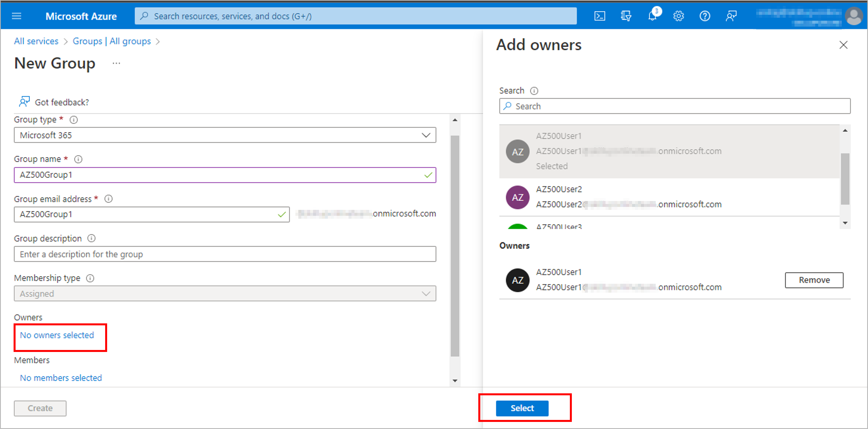This screenshot has height=429, width=868.
Task: Show Membership type info icon
Action: click(90, 278)
